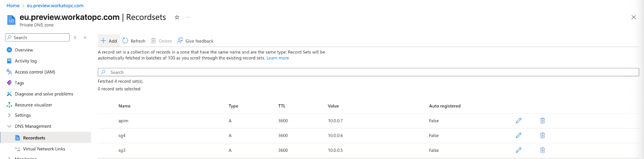
Task: Click the edit pencil for apim record
Action: point(518,120)
